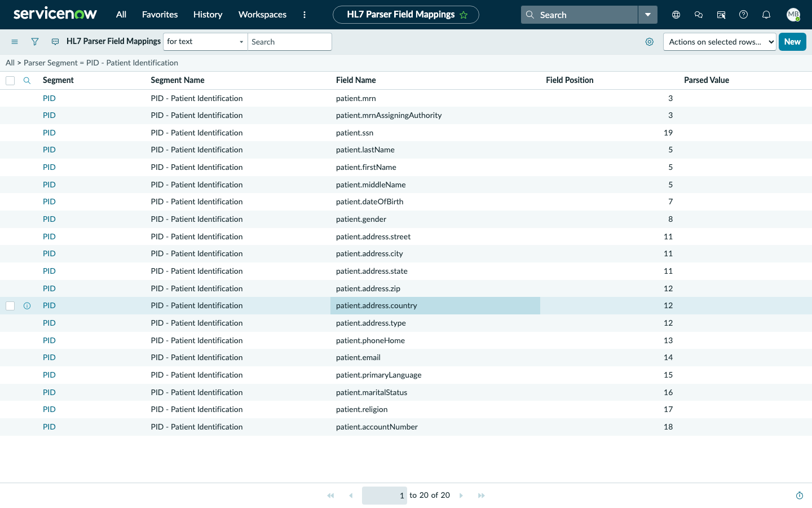Open PID link in patient.ssn row

click(49, 133)
